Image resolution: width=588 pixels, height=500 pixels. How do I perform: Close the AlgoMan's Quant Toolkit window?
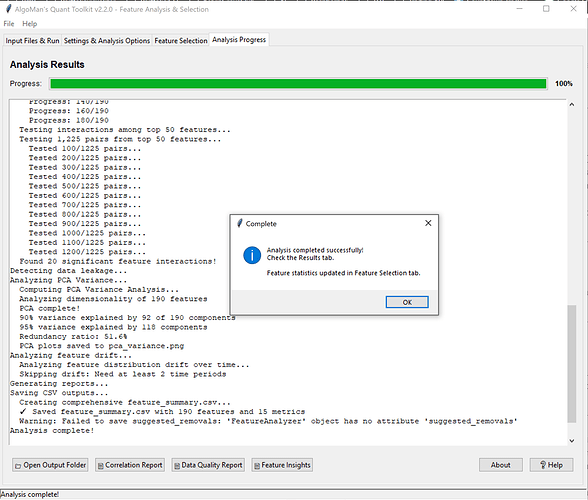[573, 9]
